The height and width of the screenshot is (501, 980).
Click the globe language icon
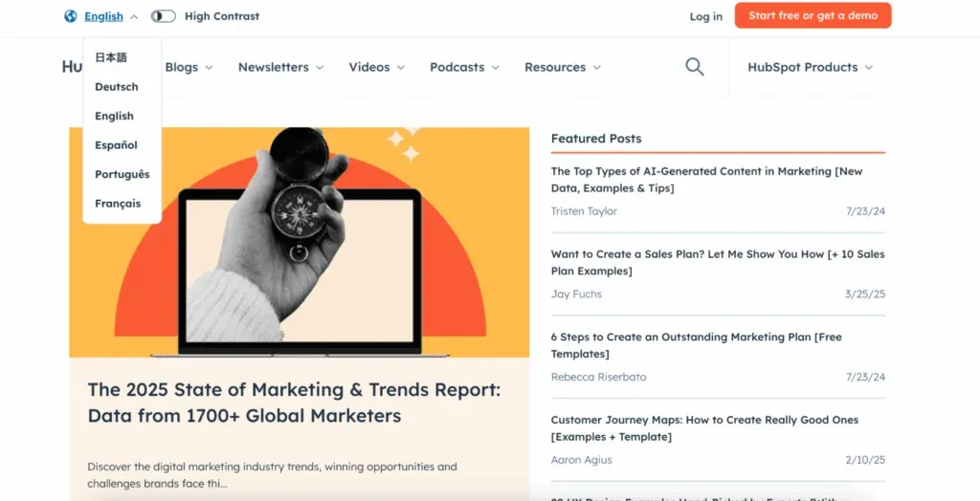coord(70,16)
